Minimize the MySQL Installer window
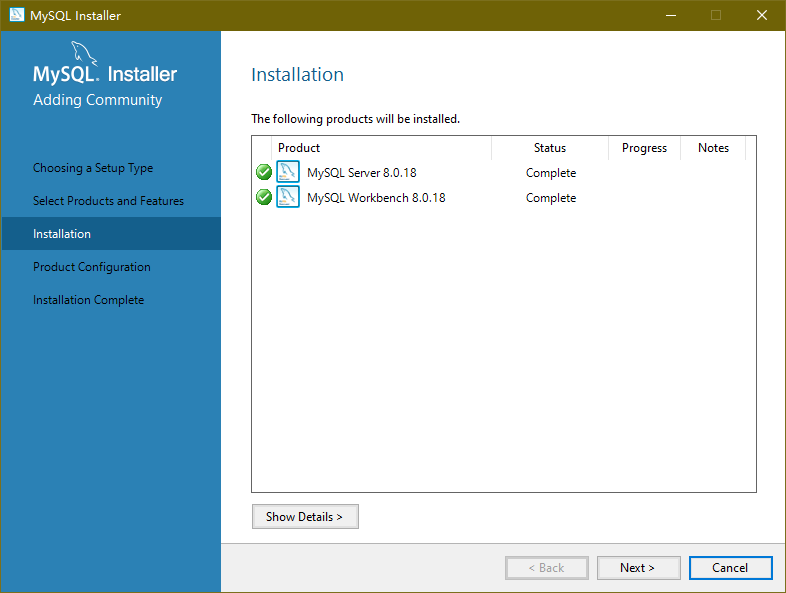The width and height of the screenshot is (786, 593). [669, 15]
